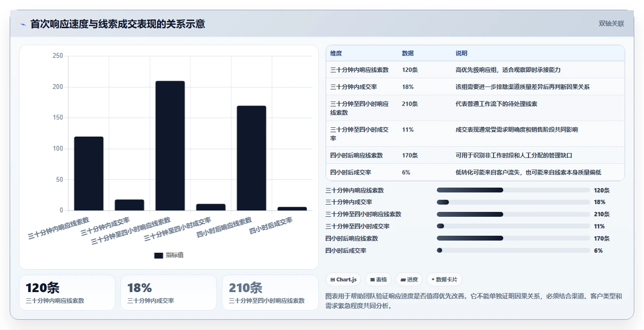This screenshot has width=644, height=330.
Task: Click the 四小时后响应线索数 chart bar
Action: [251, 158]
